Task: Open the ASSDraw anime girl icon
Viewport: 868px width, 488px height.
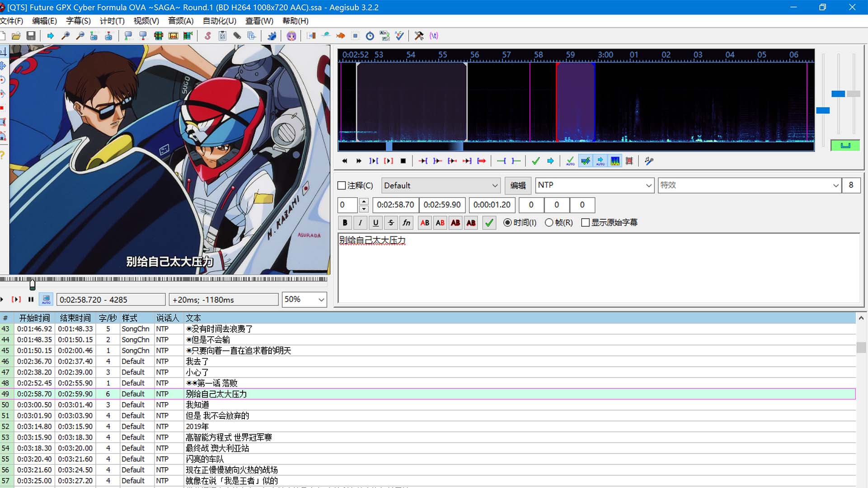Action: coord(291,36)
